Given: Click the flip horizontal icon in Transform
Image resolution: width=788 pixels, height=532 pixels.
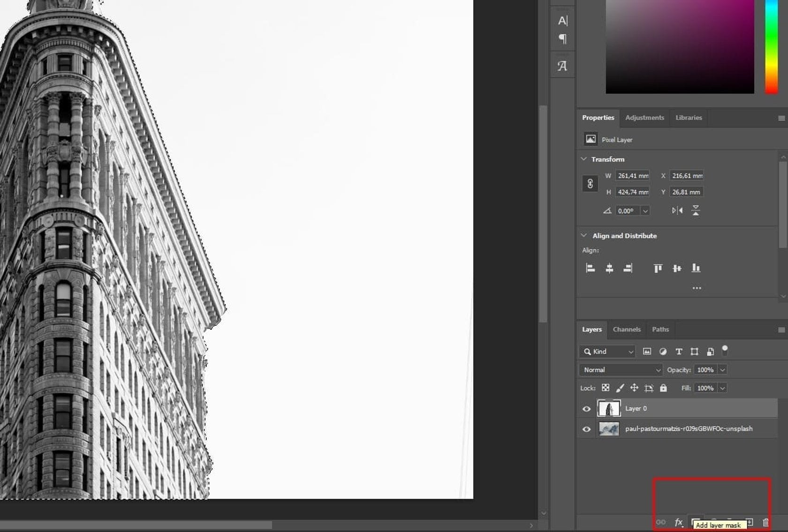Looking at the screenshot, I should pos(677,211).
